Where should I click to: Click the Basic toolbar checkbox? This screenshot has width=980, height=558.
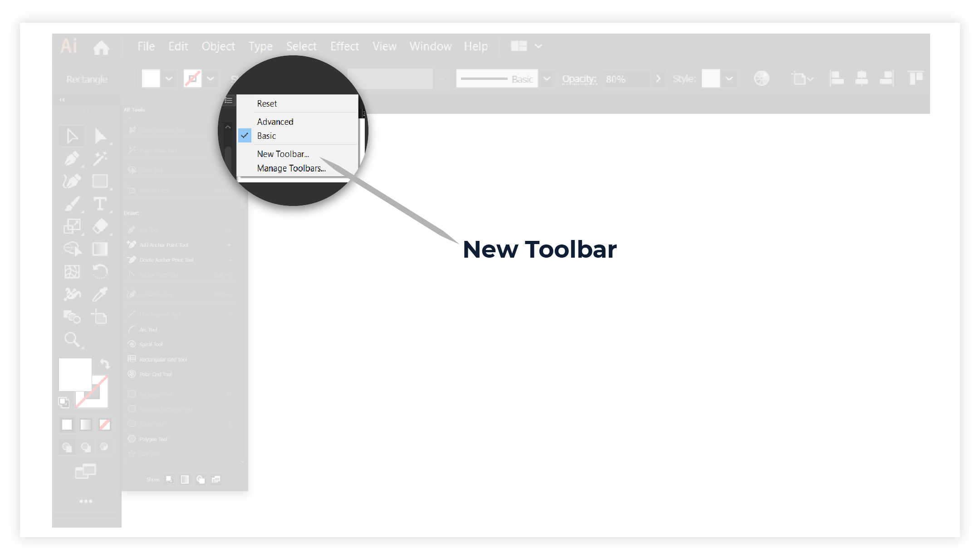click(245, 135)
